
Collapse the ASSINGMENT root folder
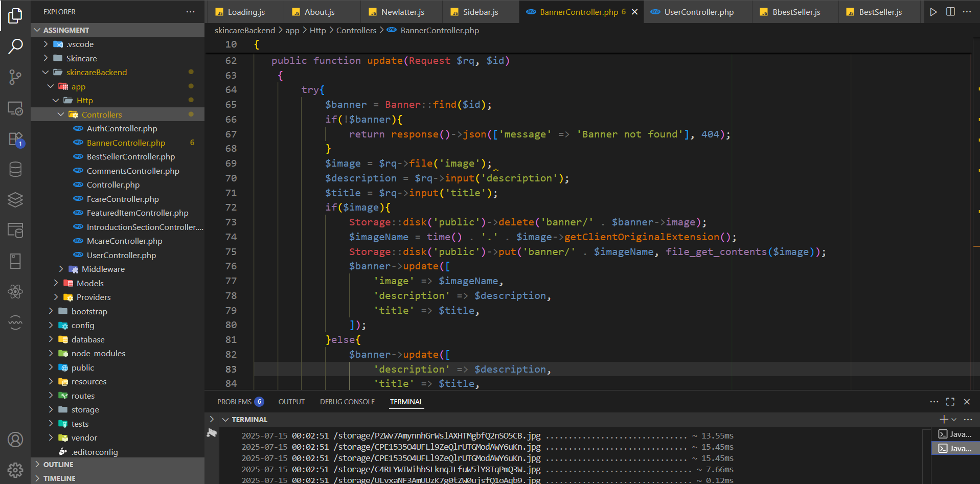pyautogui.click(x=118, y=30)
